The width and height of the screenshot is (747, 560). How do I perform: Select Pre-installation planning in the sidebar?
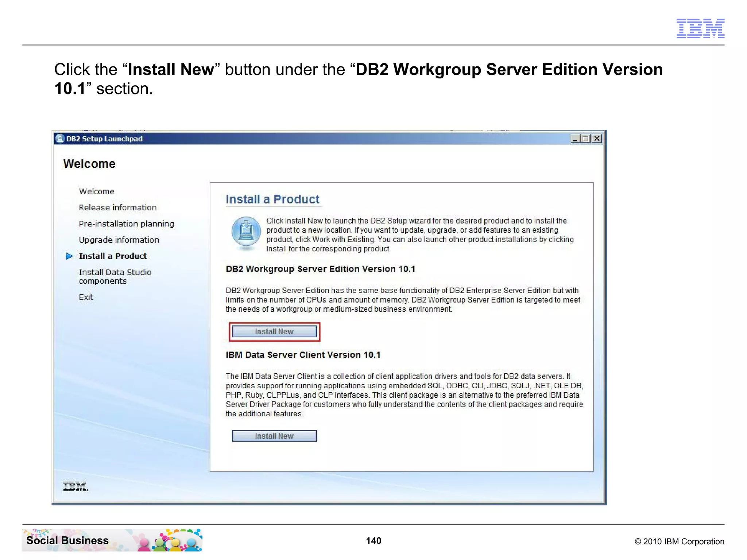[x=127, y=224]
